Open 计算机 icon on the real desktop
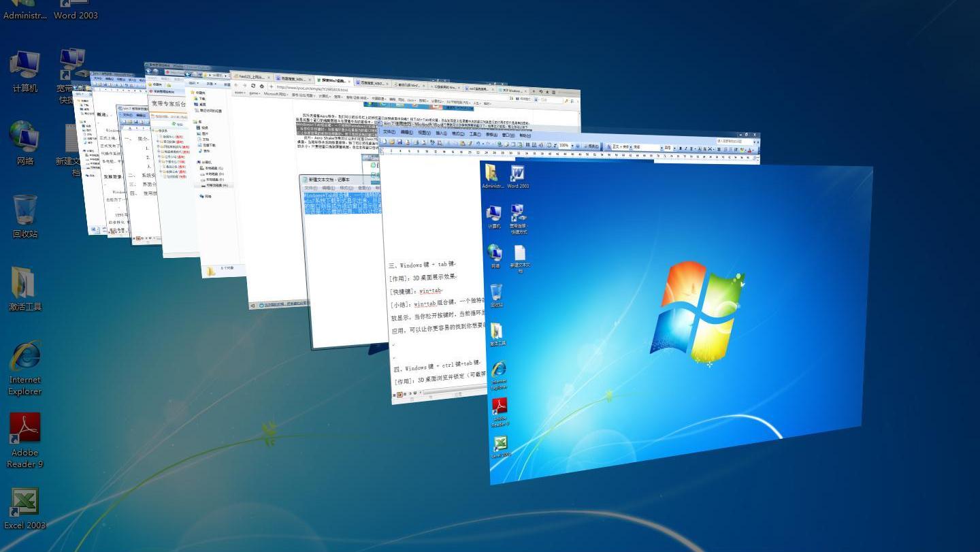Image resolution: width=980 pixels, height=552 pixels. [x=24, y=72]
